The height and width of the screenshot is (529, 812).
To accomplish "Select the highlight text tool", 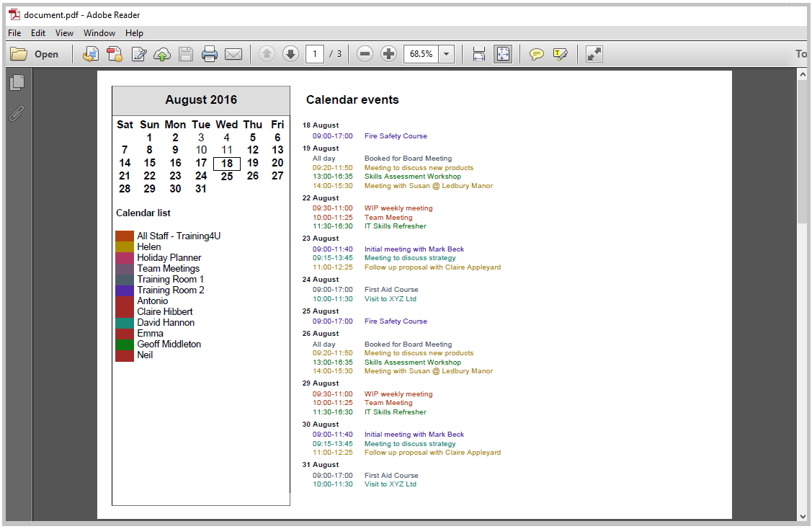I will (561, 54).
